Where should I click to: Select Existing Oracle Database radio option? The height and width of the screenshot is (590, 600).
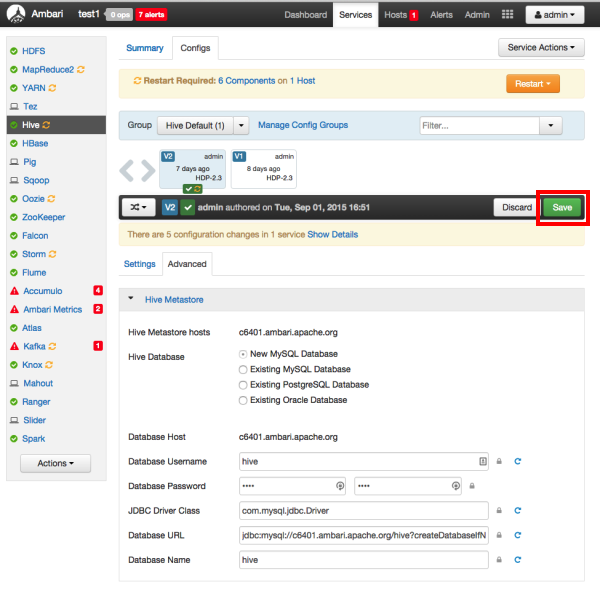click(243, 400)
